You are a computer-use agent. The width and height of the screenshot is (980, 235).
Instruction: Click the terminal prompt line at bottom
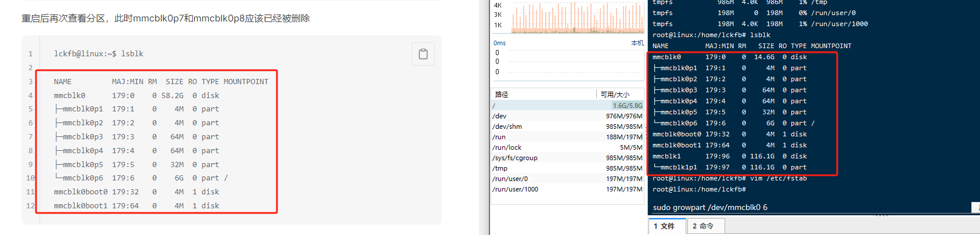(699, 189)
